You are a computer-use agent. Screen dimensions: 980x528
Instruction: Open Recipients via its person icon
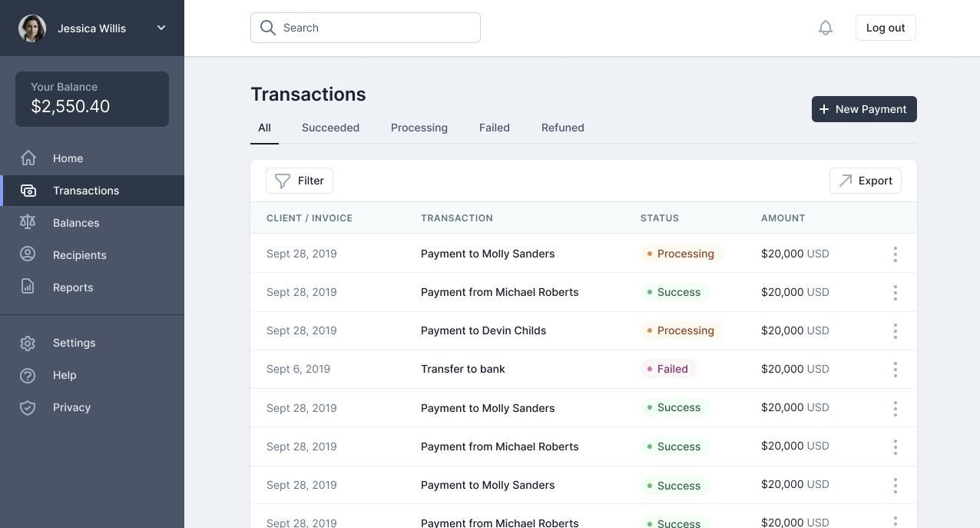coord(28,255)
